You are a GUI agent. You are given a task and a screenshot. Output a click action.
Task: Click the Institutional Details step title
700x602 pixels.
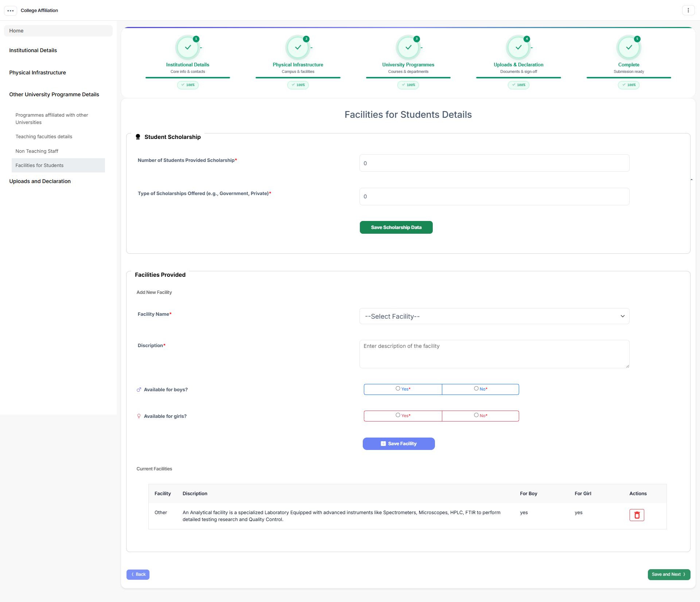(188, 65)
